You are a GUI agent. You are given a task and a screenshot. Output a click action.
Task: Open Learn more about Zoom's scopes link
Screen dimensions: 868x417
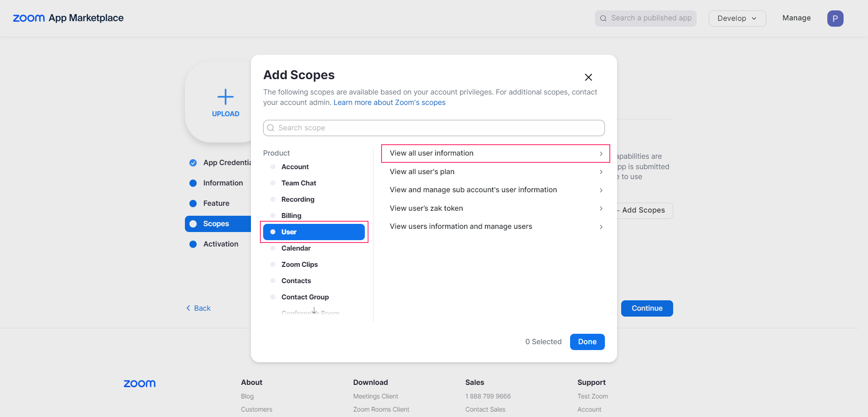[389, 103]
